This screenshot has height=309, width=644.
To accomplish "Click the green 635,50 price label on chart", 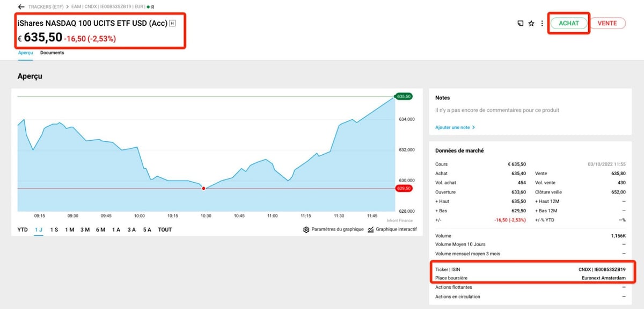I will tap(404, 96).
